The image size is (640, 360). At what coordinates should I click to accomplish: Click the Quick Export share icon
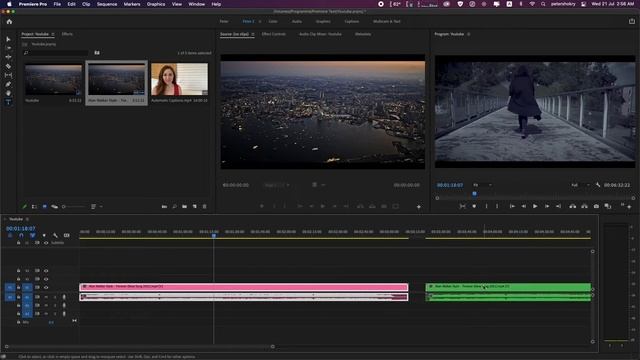631,21
